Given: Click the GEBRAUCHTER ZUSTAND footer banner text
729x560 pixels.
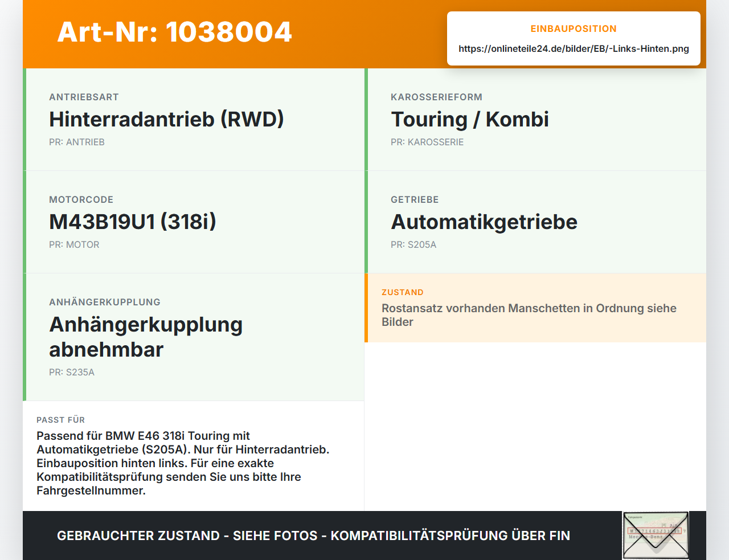Looking at the screenshot, I should pyautogui.click(x=313, y=536).
